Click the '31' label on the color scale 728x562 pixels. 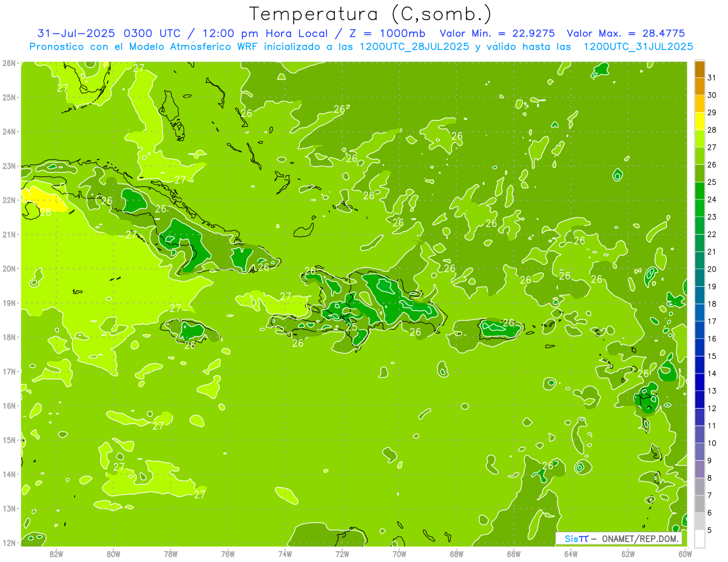click(x=712, y=78)
